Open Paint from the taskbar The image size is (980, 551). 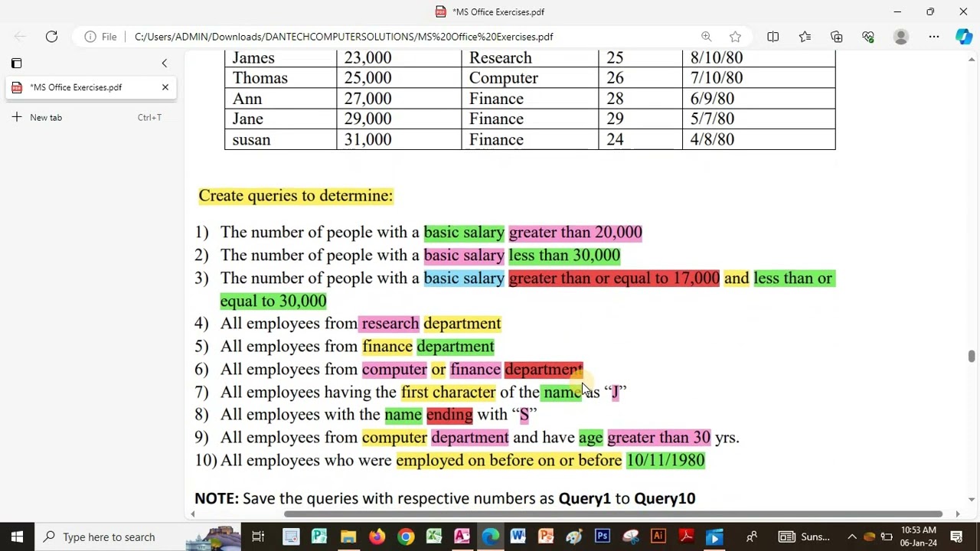click(x=574, y=536)
